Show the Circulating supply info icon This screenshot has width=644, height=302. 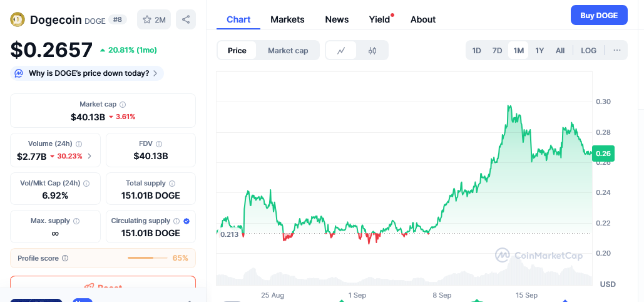(x=176, y=221)
